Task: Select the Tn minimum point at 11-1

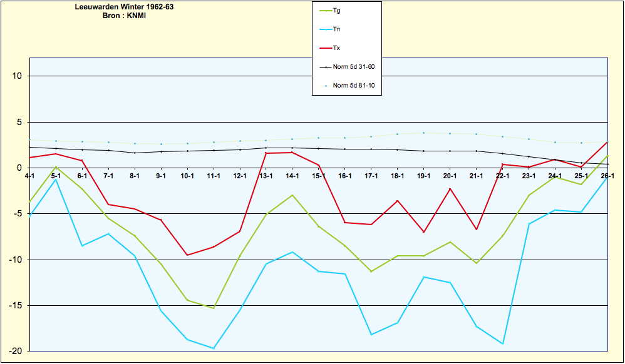Action: click(x=214, y=348)
